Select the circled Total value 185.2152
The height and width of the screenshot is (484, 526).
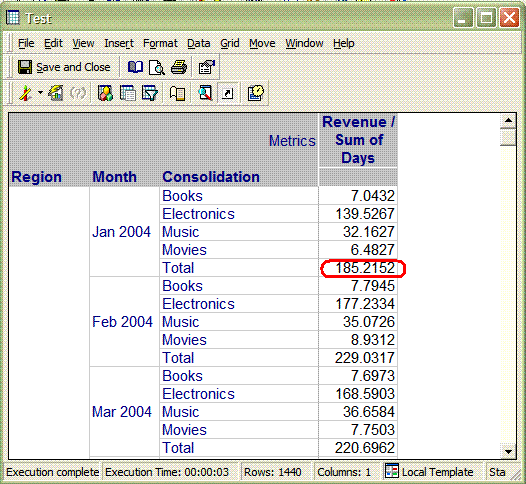[364, 268]
